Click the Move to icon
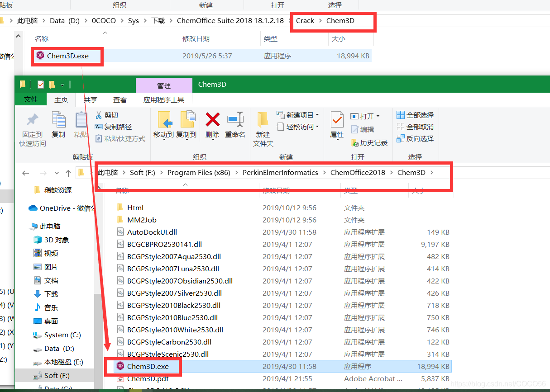Viewport: 550px width, 392px height. coord(165,119)
